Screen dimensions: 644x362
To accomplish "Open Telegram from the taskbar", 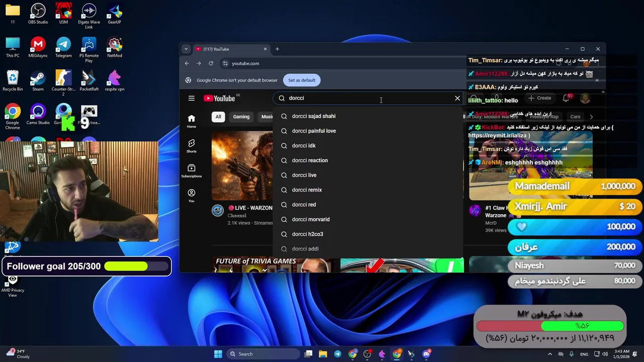I will (x=338, y=354).
